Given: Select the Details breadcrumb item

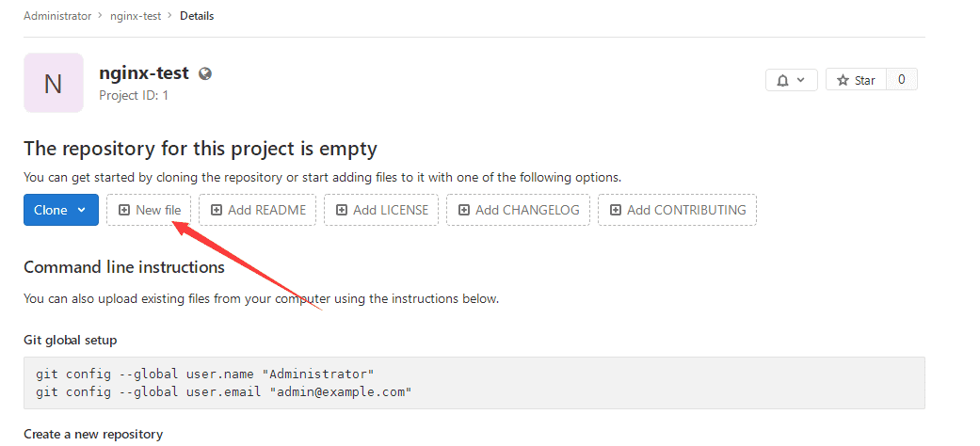Looking at the screenshot, I should pos(197,16).
